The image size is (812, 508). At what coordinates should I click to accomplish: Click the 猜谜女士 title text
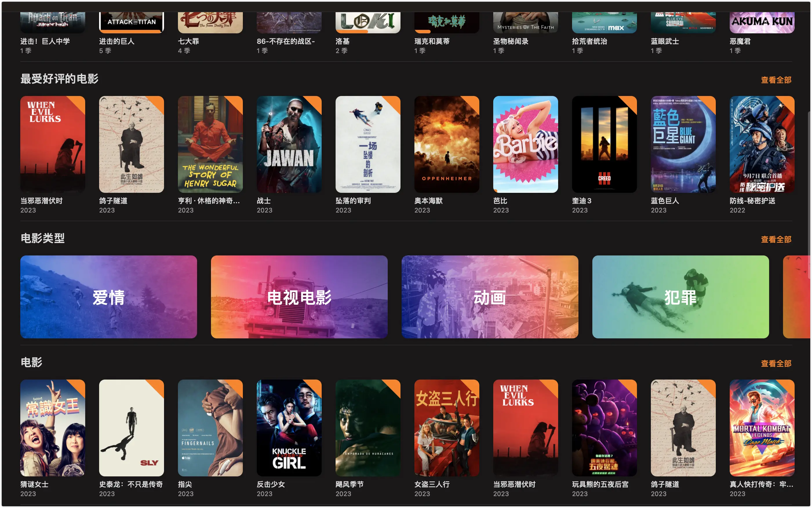coord(34,484)
